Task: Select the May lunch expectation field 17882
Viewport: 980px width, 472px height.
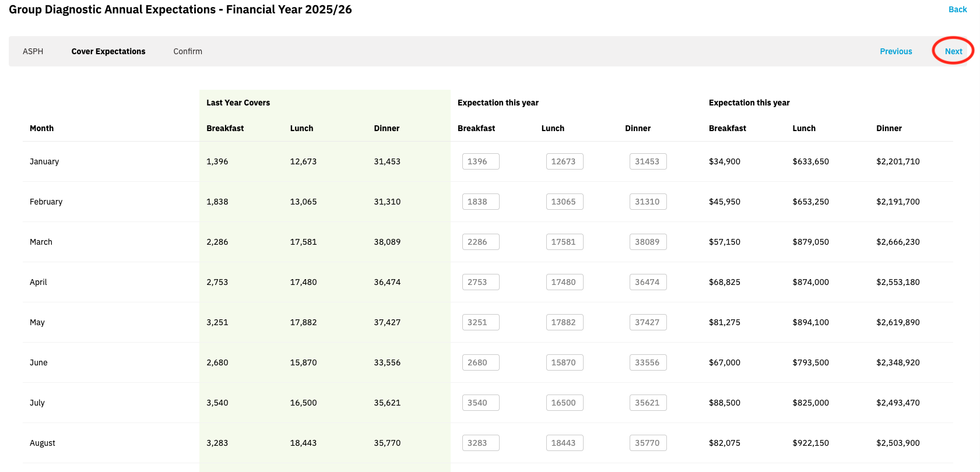Action: pyautogui.click(x=564, y=322)
